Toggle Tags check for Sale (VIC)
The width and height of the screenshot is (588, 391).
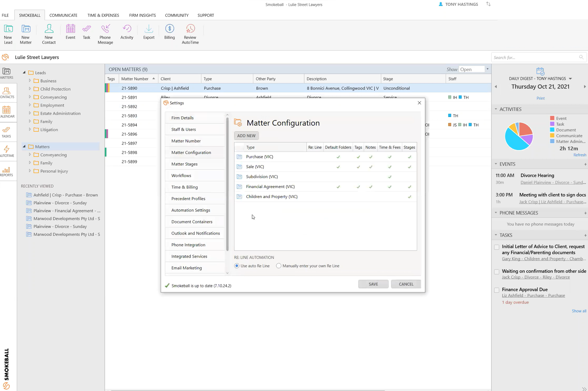tap(358, 167)
